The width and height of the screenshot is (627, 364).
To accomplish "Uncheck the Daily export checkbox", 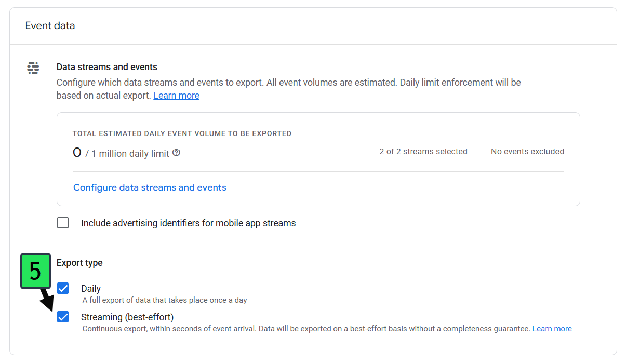I will tap(63, 288).
